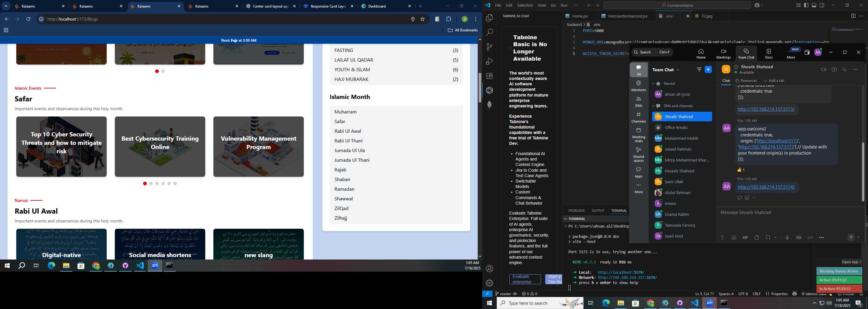This screenshot has width=868, height=309.
Task: Reload the localhost Blogs page in Chrome
Action: 28,19
